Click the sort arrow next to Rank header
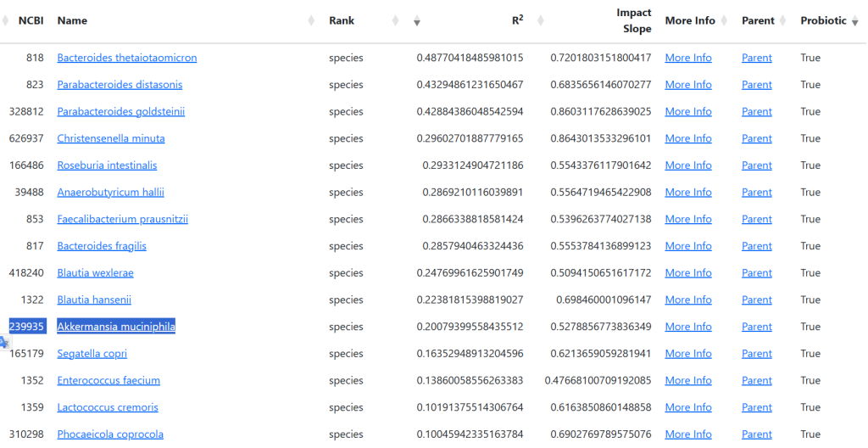This screenshot has width=868, height=448. click(395, 21)
